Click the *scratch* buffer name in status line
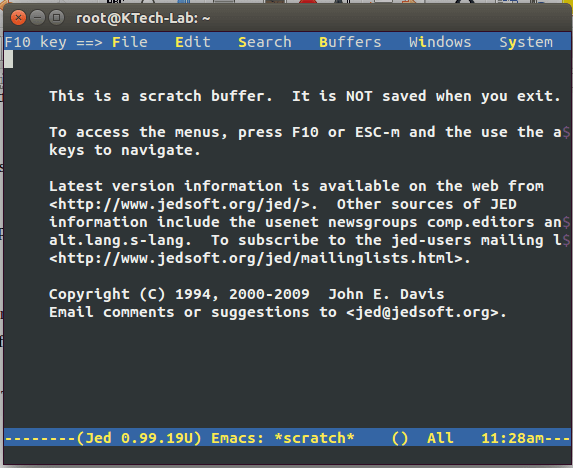Image resolution: width=573 pixels, height=468 pixels. (x=314, y=438)
